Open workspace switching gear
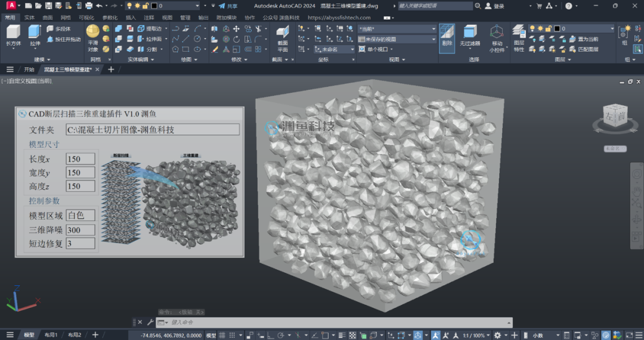 pos(497,335)
